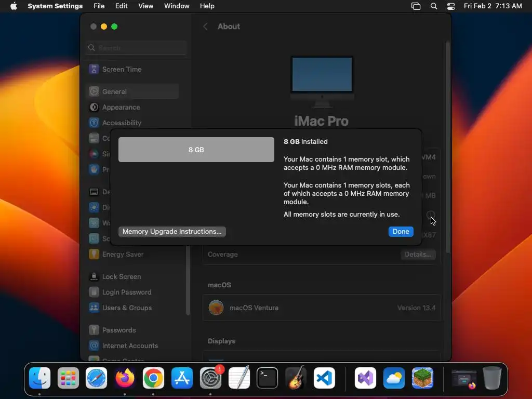Open Google Chrome from the dock
Screen dimensions: 532x399
(x=153, y=378)
